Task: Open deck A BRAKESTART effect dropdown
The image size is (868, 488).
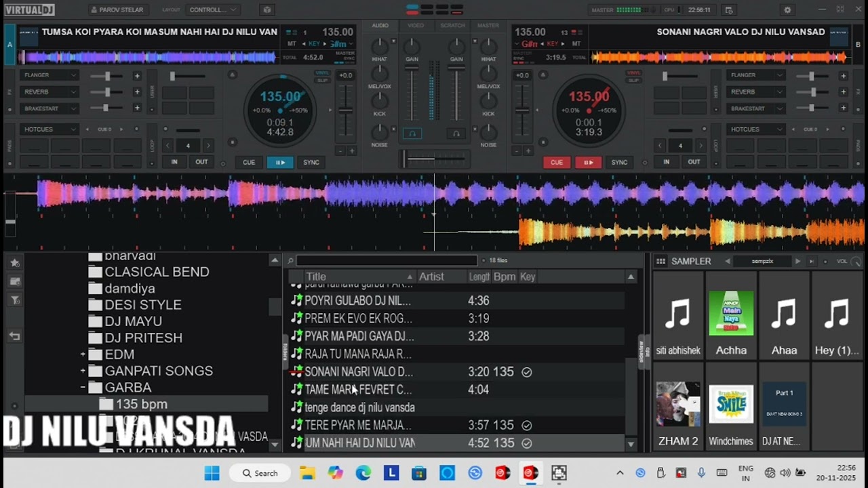Action: pos(50,108)
